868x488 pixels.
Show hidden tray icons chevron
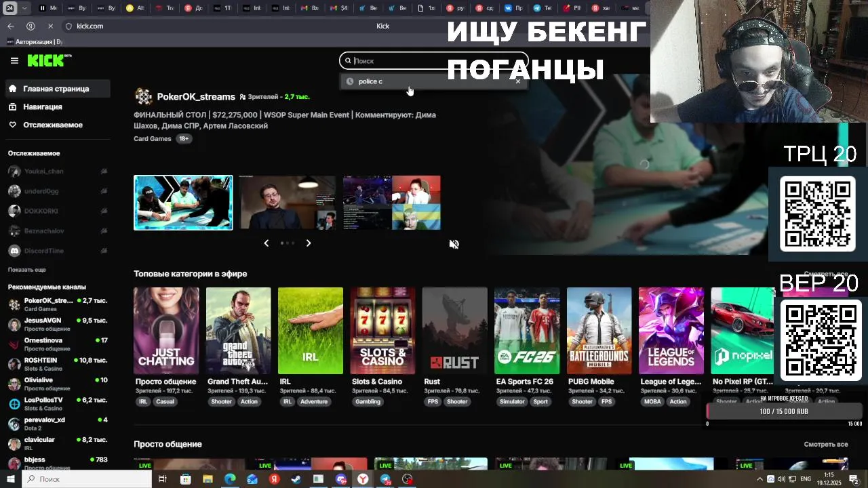tap(762, 479)
